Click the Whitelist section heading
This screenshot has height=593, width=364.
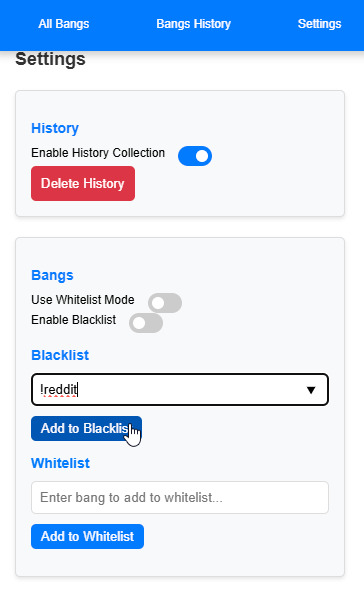coord(61,463)
